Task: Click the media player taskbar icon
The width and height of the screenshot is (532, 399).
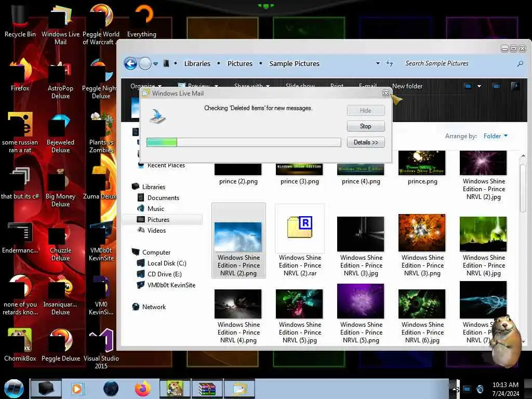Action: [77, 389]
